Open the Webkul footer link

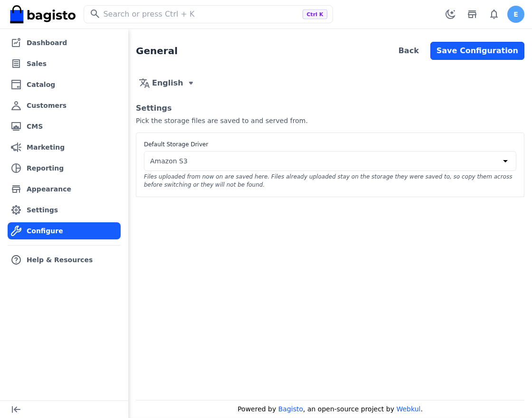click(x=408, y=409)
